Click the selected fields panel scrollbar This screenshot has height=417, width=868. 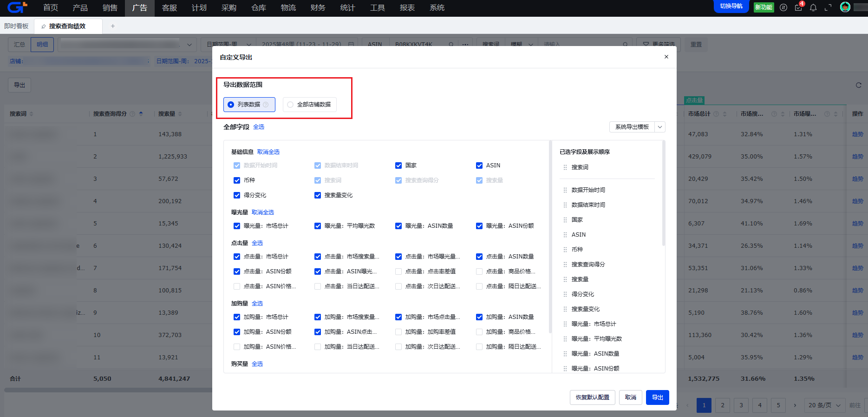click(x=663, y=195)
